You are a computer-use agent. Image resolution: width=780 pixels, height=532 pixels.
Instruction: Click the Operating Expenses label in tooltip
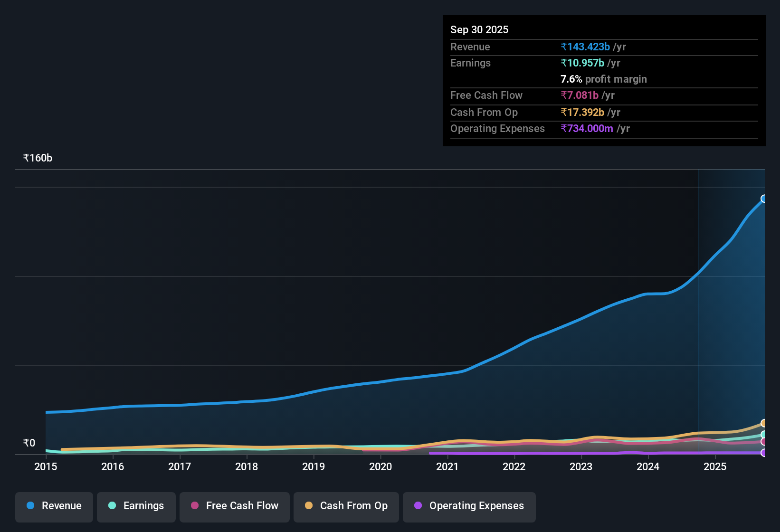coord(497,128)
